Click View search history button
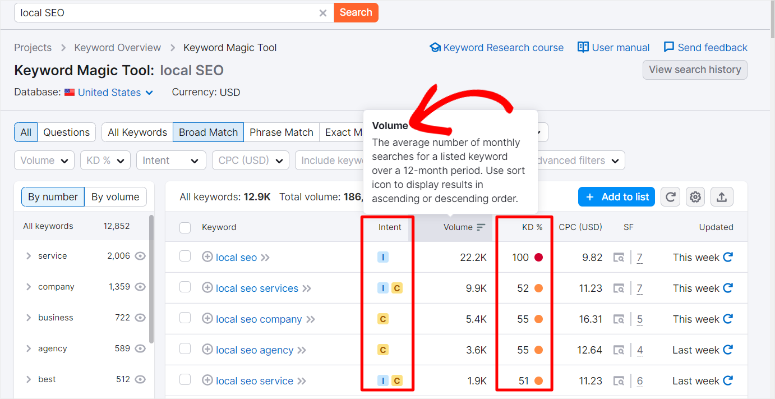This screenshot has height=399, width=775. [x=695, y=70]
